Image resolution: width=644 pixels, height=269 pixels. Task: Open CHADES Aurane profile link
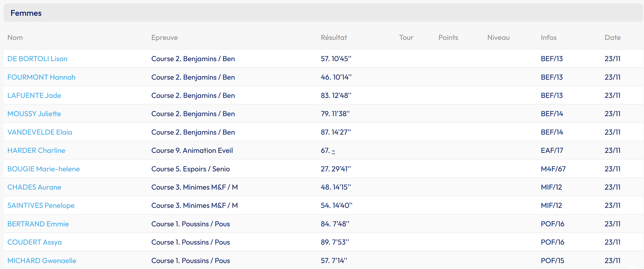pos(34,187)
